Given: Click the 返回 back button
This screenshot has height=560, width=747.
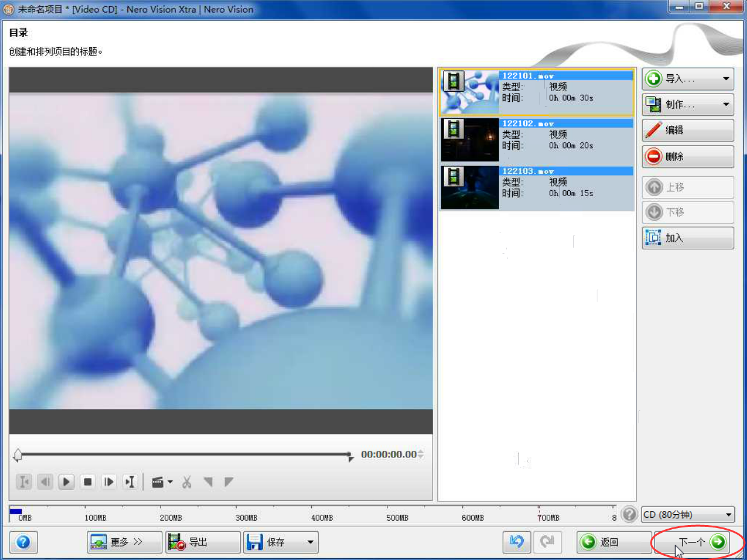Looking at the screenshot, I should (614, 542).
